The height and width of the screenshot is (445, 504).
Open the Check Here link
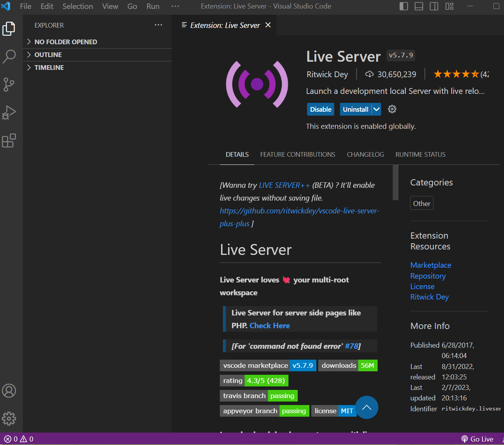click(270, 326)
